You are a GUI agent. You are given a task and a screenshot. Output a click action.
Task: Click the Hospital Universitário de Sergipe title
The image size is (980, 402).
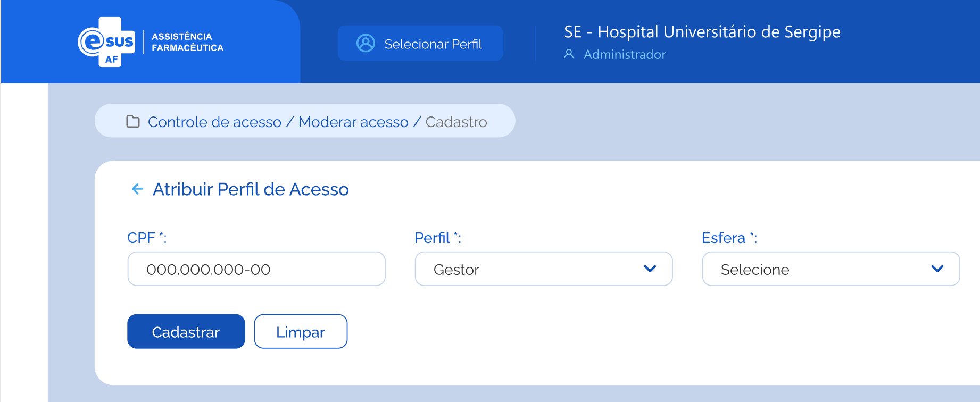702,32
